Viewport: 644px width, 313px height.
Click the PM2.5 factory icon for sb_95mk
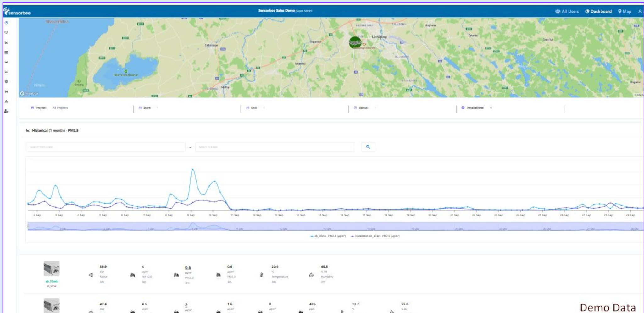click(x=176, y=275)
